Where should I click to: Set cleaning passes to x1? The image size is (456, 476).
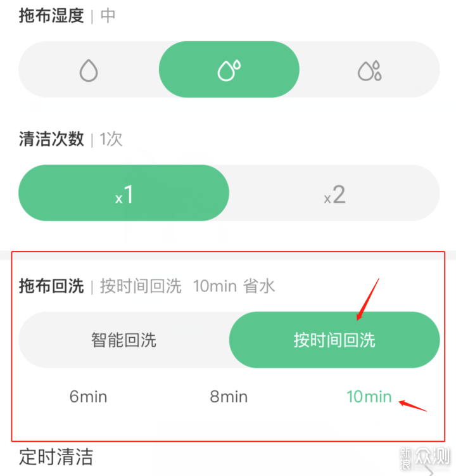click(x=123, y=193)
